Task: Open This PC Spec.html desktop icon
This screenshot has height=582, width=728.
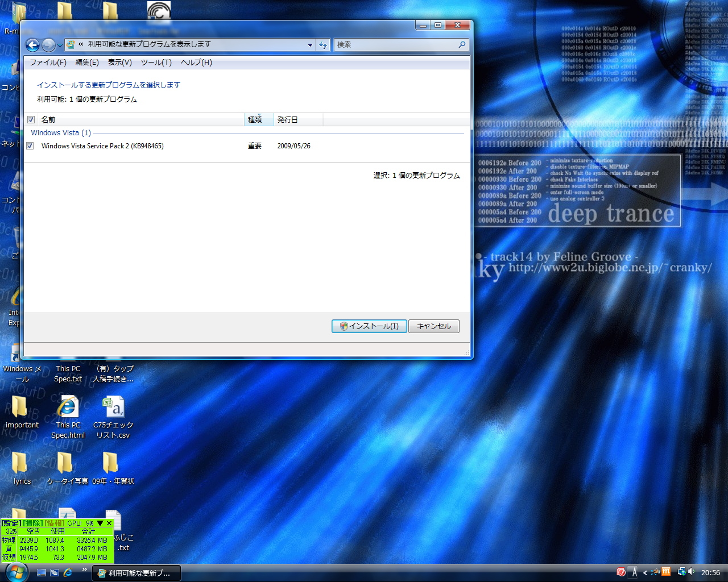Action: click(68, 417)
